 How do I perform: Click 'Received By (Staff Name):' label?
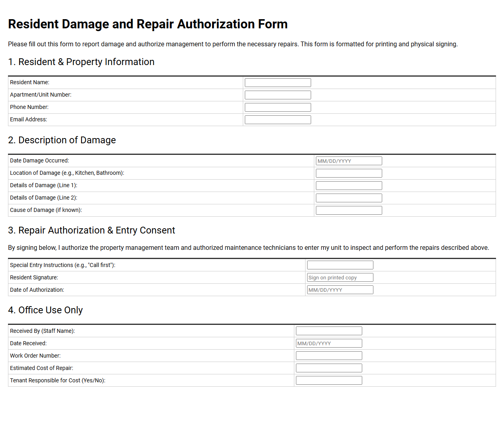[42, 331]
